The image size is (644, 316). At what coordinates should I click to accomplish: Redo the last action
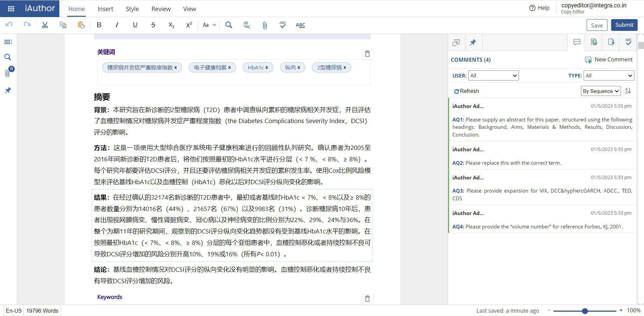click(x=27, y=25)
